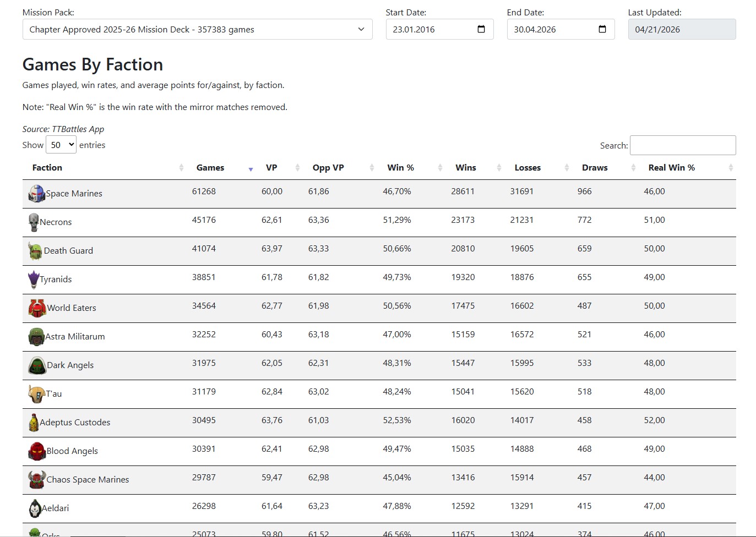The height and width of the screenshot is (537, 756).
Task: Click Chaos Space Marines win rate 45,04%
Action: tap(397, 478)
